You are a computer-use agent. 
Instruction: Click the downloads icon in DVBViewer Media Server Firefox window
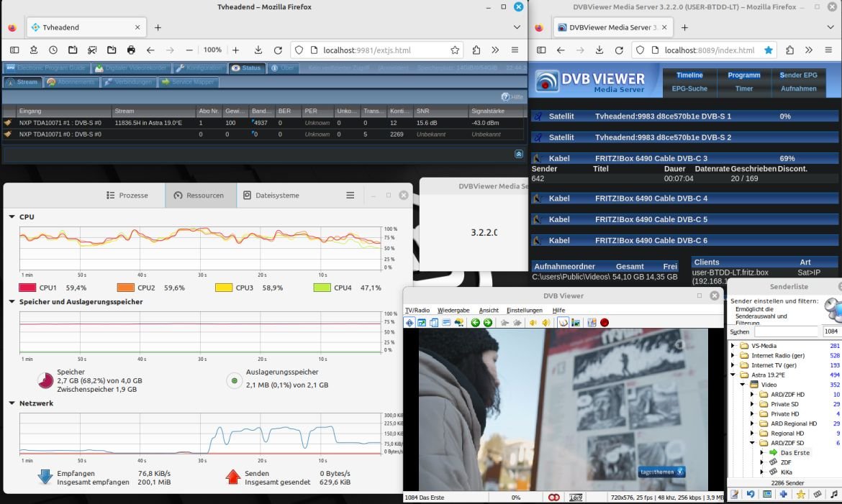click(599, 50)
